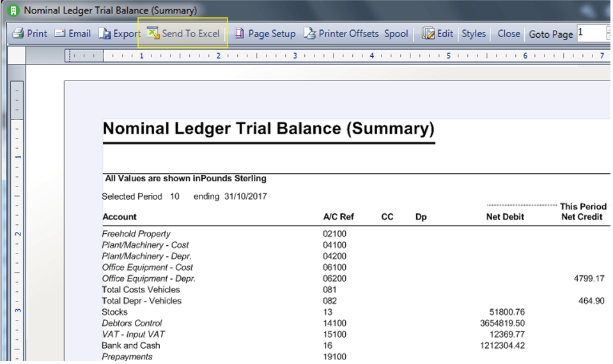Click the Selected Period value 10
The width and height of the screenshot is (613, 364).
pos(175,197)
